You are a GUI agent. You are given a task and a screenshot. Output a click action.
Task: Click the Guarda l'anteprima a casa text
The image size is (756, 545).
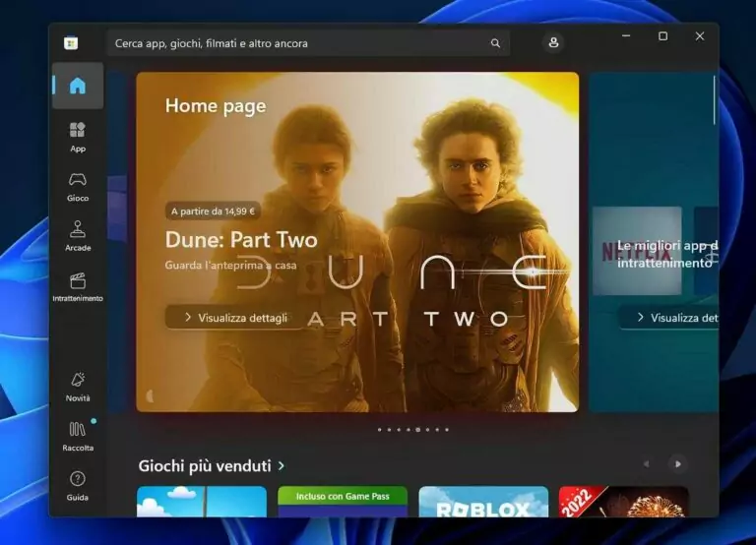(x=230, y=265)
